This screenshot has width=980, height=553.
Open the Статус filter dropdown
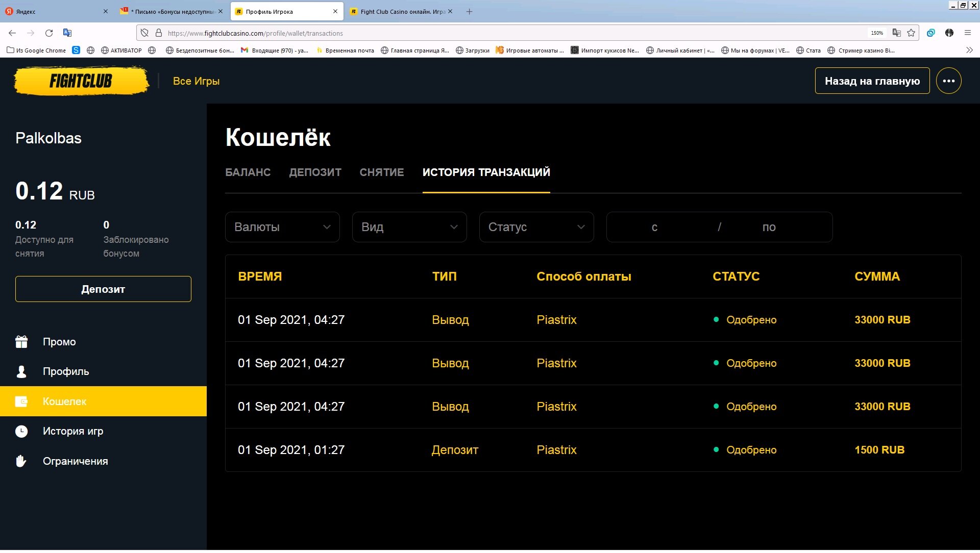(536, 227)
